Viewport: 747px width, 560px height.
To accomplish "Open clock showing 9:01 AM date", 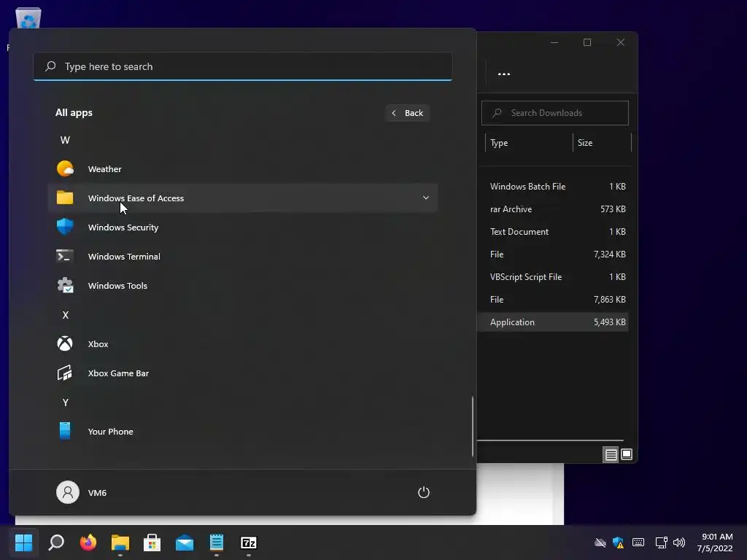I will (x=715, y=542).
